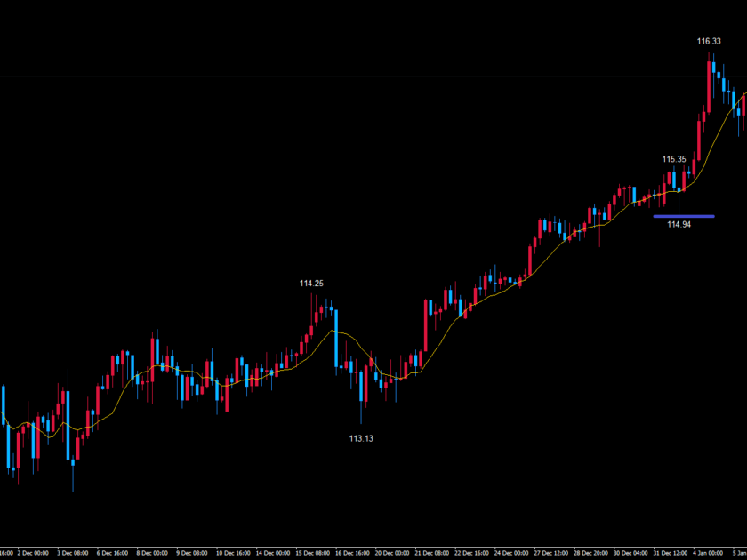
Task: Click the 20 Dec 00:00 time axis label
Action: click(x=393, y=552)
